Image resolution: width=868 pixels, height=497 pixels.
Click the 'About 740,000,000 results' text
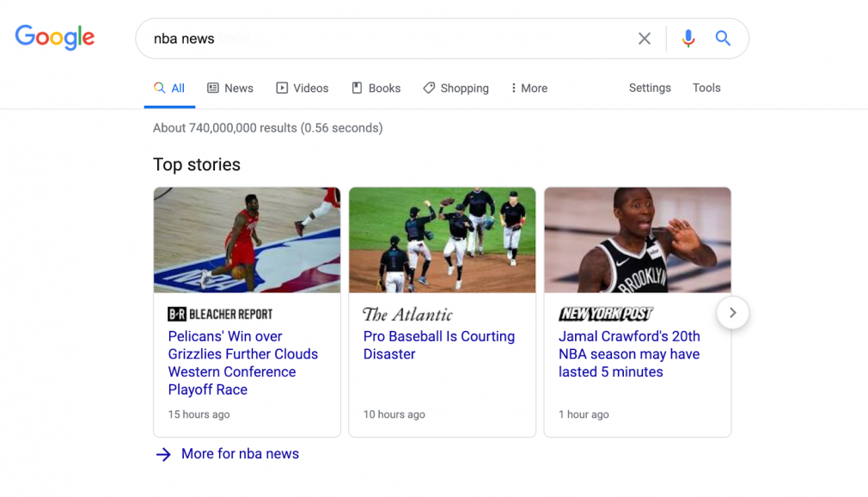point(268,128)
